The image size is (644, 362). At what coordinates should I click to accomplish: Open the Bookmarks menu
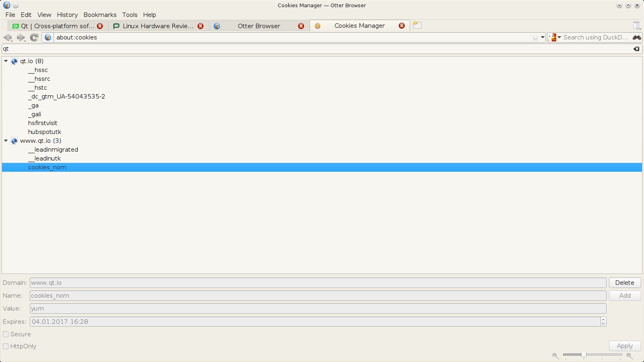click(100, 15)
